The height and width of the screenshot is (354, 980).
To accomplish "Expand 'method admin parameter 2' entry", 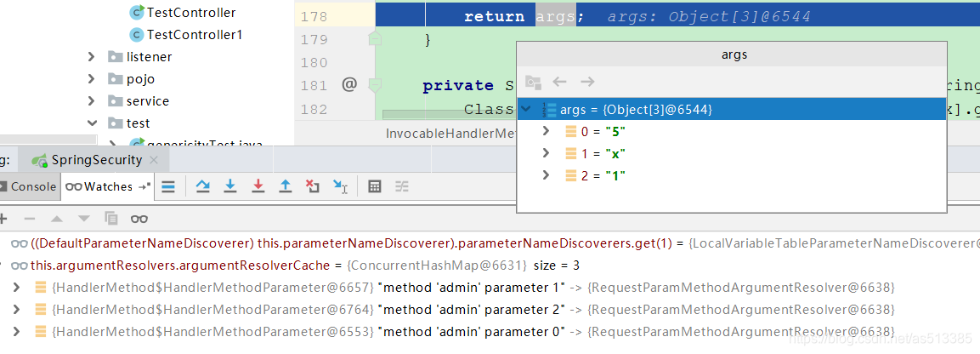I will tap(16, 310).
